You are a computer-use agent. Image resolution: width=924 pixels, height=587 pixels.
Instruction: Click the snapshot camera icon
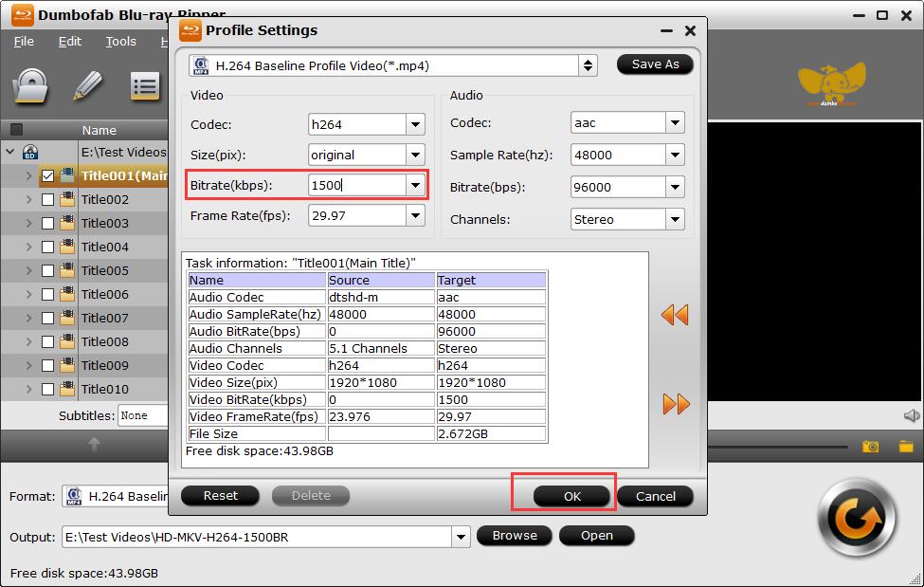(x=870, y=447)
